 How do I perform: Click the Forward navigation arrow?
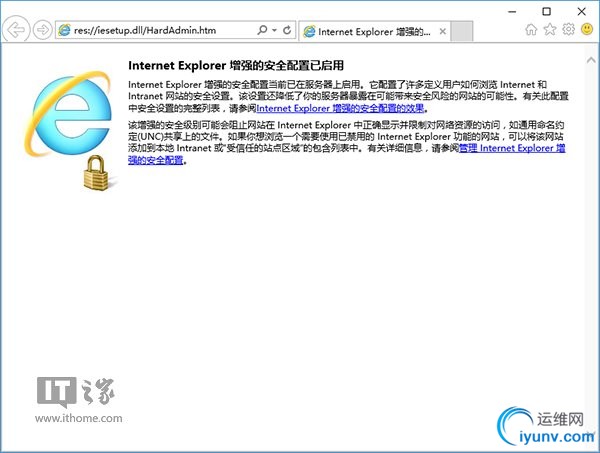[x=42, y=29]
